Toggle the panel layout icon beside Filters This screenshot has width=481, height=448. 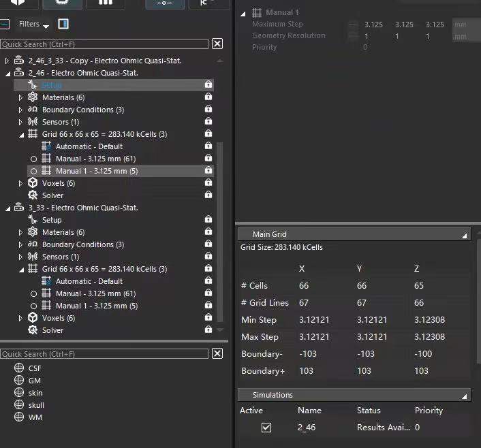(63, 24)
